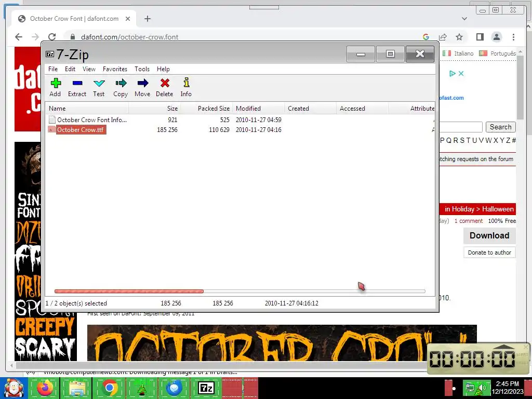Click the letter Z font index link
Screen dimensions: 532x399
pos(508,140)
